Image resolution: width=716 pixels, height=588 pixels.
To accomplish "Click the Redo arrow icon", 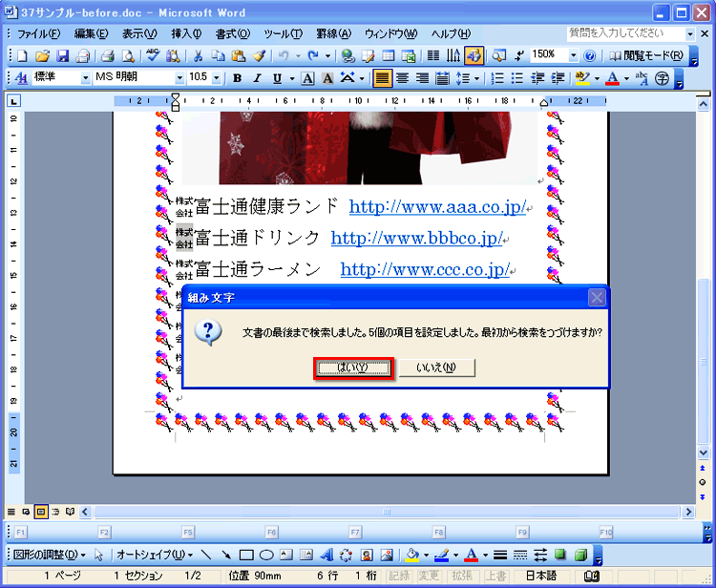I will pyautogui.click(x=313, y=56).
